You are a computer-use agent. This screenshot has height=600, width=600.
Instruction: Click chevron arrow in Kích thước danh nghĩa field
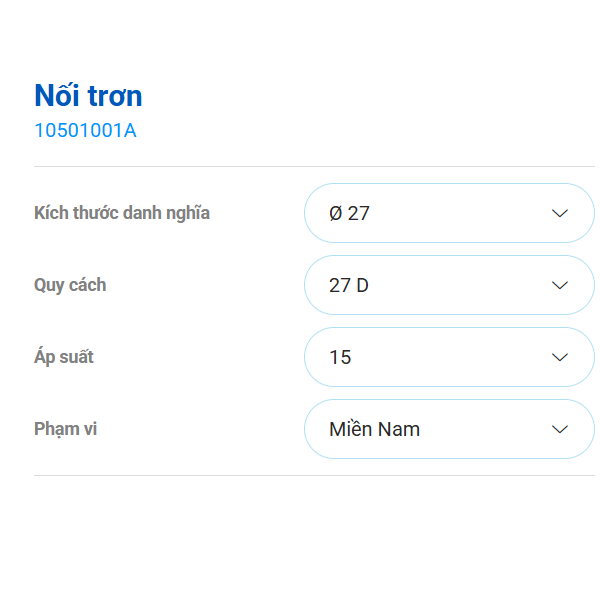tap(560, 213)
